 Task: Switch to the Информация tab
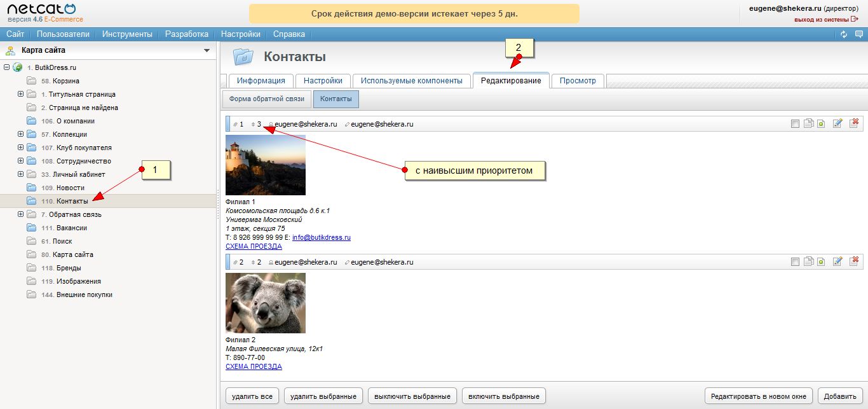pos(261,81)
